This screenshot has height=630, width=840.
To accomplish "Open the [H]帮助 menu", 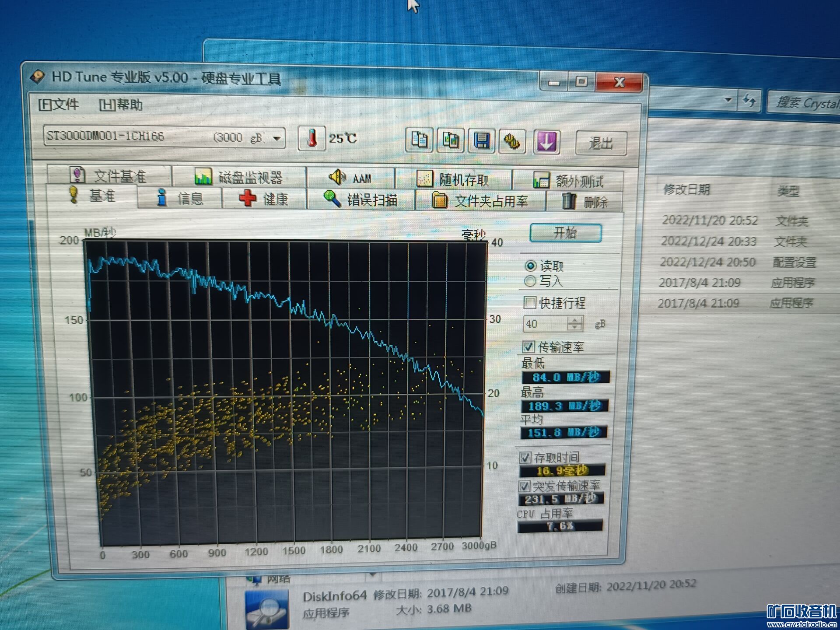I will (x=120, y=105).
